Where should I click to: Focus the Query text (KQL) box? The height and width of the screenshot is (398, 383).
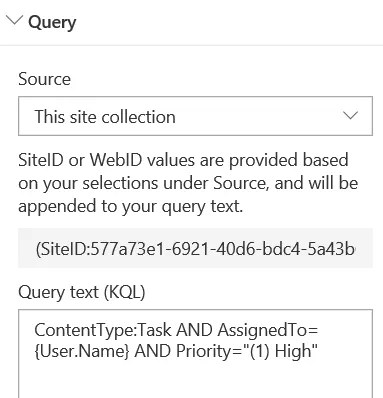pos(195,353)
